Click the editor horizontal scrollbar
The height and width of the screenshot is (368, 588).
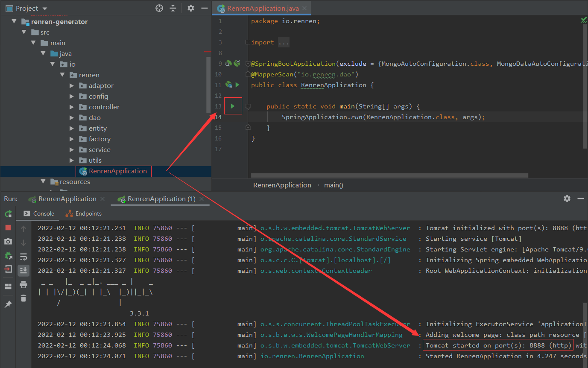tap(389, 175)
